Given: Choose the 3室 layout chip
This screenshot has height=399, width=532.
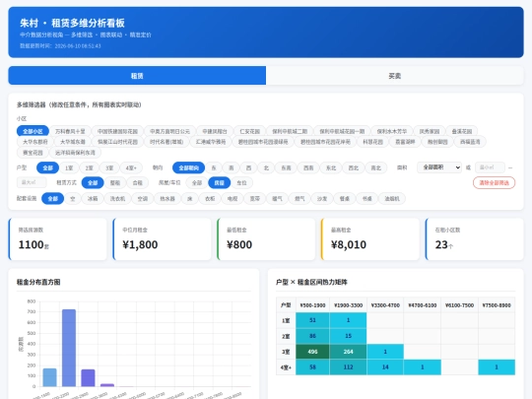Looking at the screenshot, I should 109,167.
